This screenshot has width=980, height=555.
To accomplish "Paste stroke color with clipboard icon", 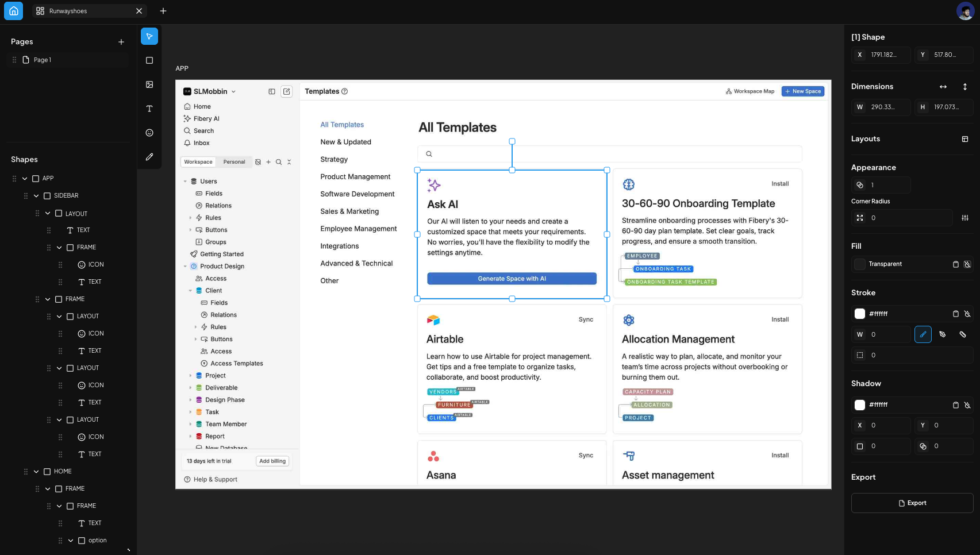I will (956, 314).
